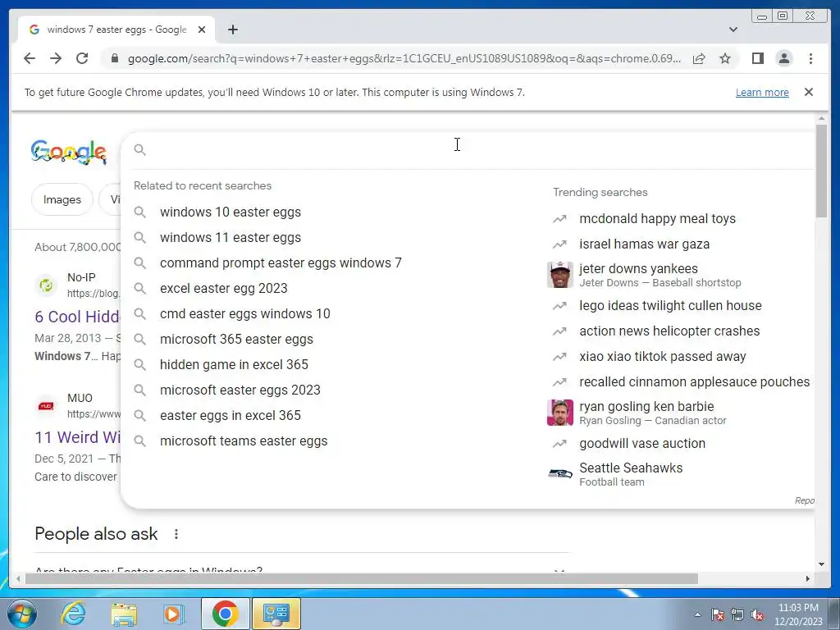Open the taskbar clock showing 11:03 PM
The image size is (840, 630).
point(798,614)
